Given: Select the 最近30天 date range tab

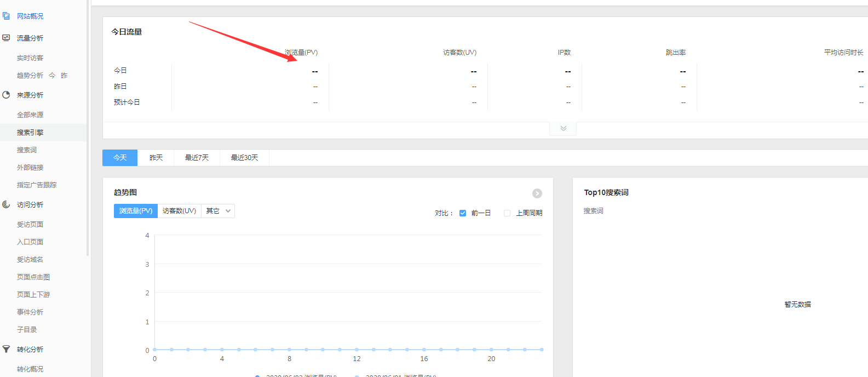Looking at the screenshot, I should click(244, 158).
